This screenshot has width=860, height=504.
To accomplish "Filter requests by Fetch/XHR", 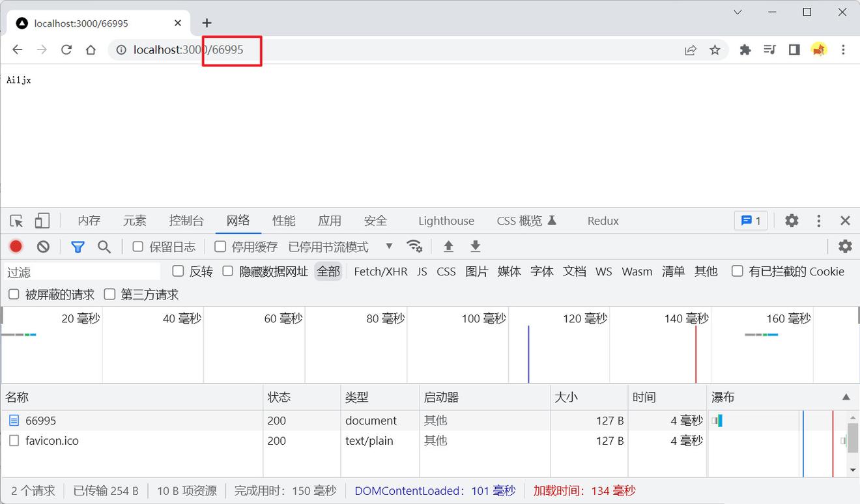I will 380,272.
